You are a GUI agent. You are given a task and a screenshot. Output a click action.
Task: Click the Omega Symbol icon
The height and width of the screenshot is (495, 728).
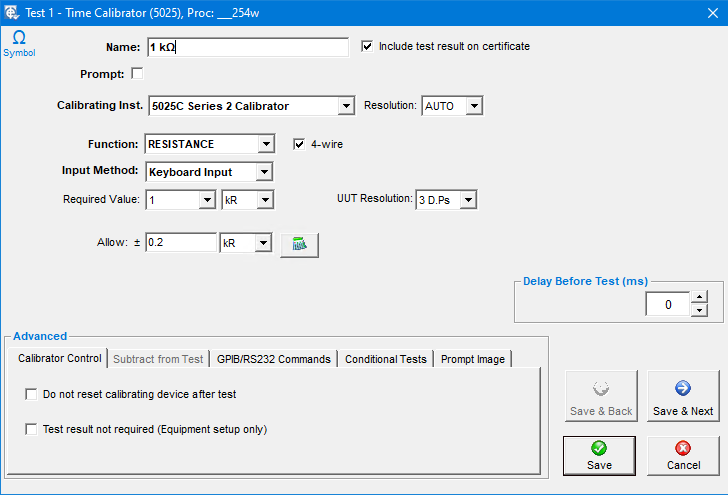[18, 42]
